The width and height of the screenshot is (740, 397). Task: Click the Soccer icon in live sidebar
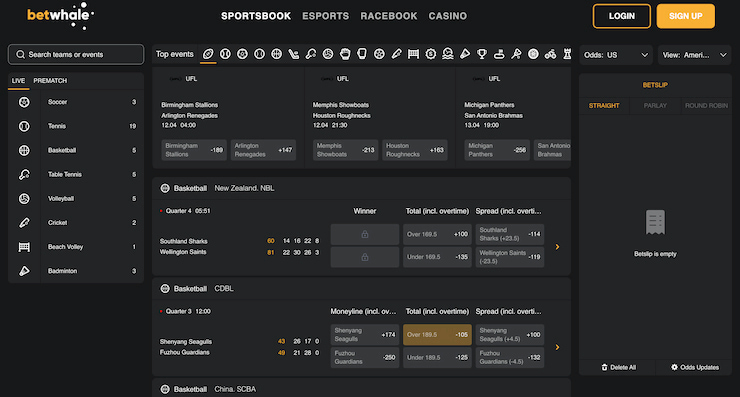pyautogui.click(x=24, y=102)
